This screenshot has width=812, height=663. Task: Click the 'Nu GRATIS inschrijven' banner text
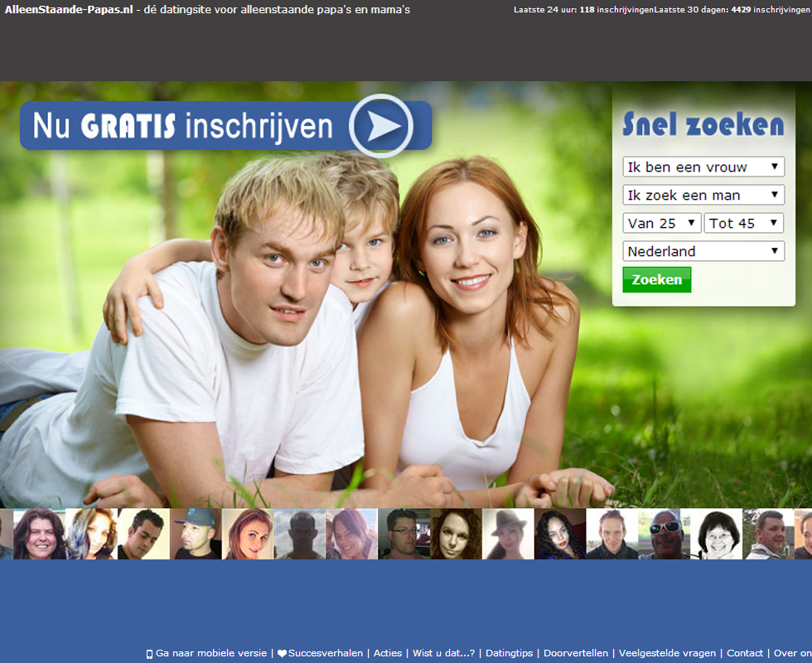(182, 126)
